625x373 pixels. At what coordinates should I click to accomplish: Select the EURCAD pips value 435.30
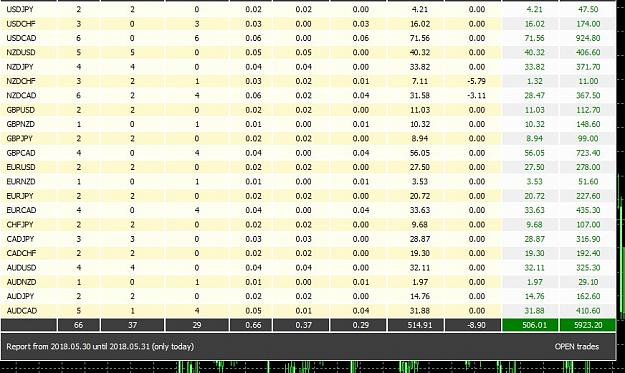tap(588, 210)
